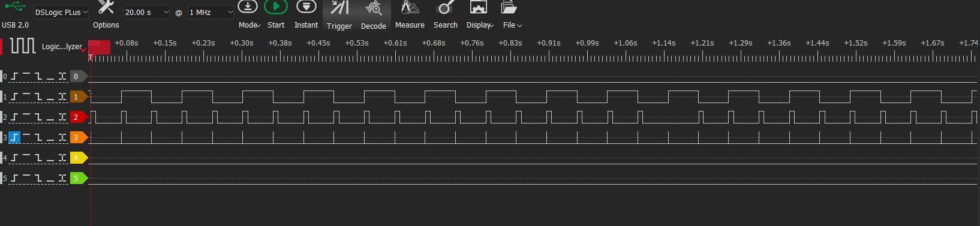Open the Options wrench icon

click(x=106, y=8)
